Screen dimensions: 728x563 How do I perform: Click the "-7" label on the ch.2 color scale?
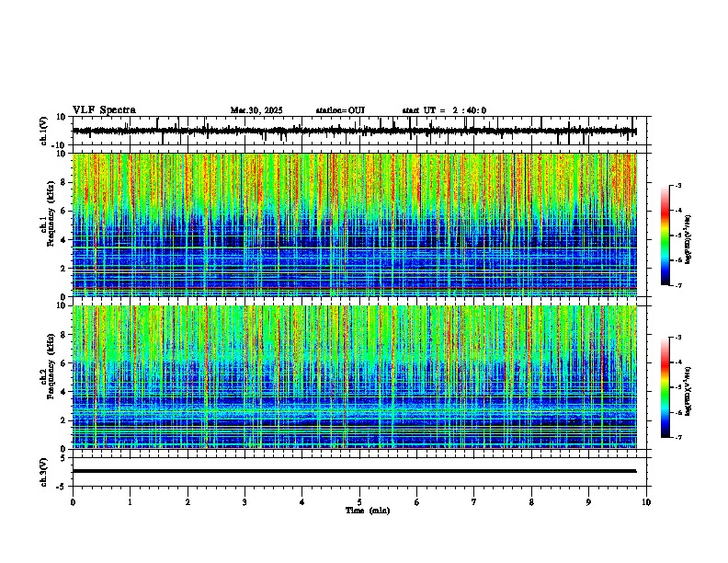(x=678, y=437)
